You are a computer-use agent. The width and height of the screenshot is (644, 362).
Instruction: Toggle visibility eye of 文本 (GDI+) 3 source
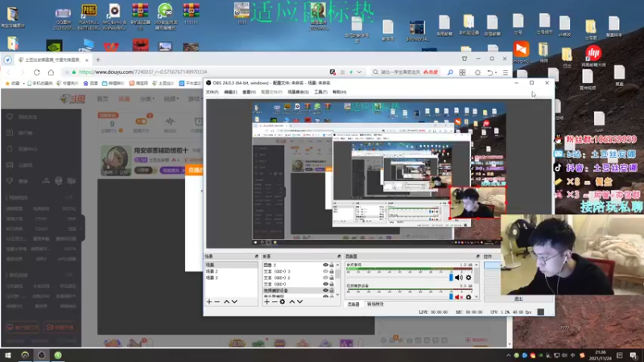point(325,271)
